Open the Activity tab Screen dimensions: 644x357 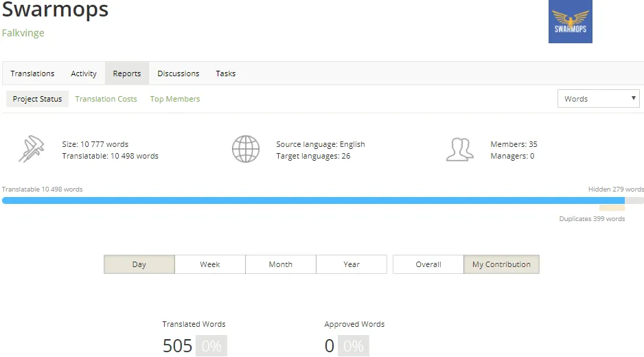[x=84, y=73]
